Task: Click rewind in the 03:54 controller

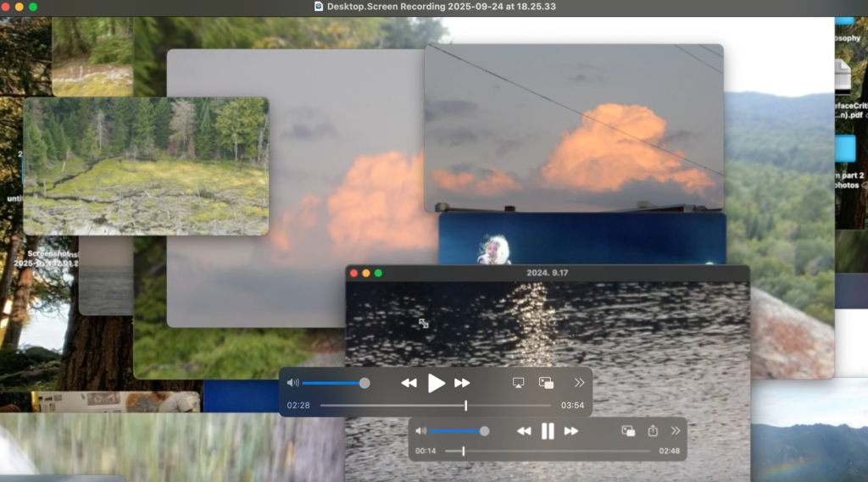Action: (x=409, y=383)
